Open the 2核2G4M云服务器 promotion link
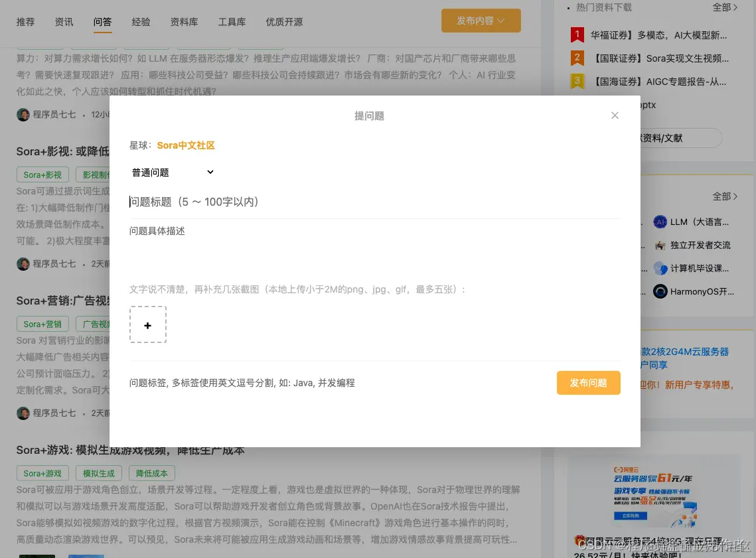 (684, 358)
